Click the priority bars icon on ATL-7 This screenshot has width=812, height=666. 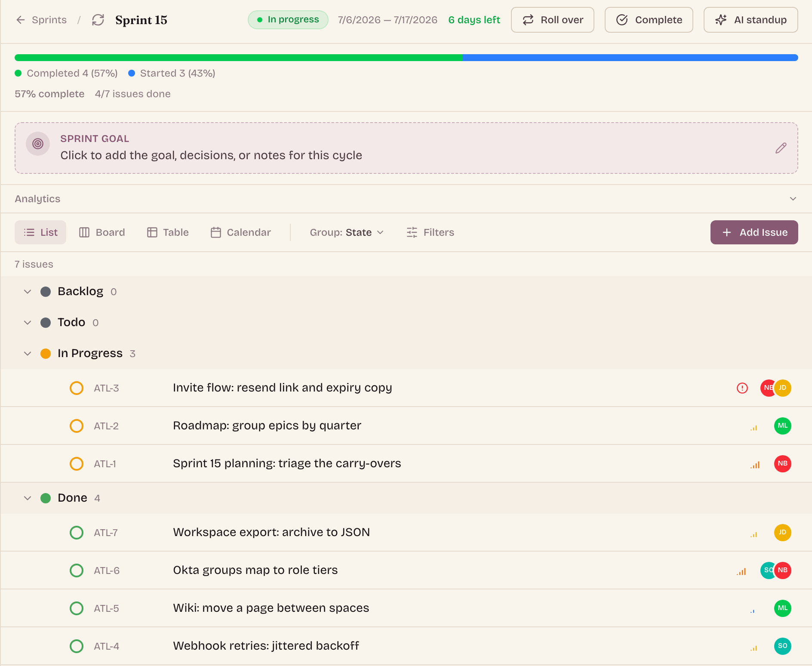(754, 534)
